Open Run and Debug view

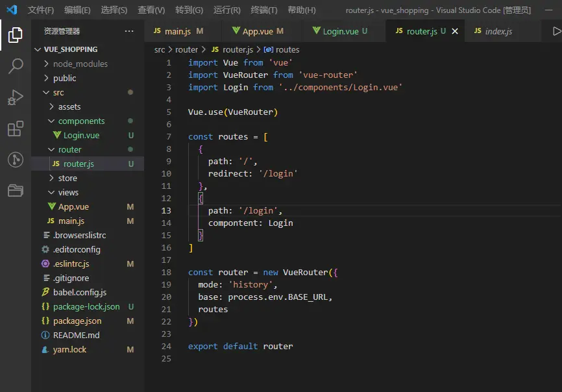coord(16,97)
